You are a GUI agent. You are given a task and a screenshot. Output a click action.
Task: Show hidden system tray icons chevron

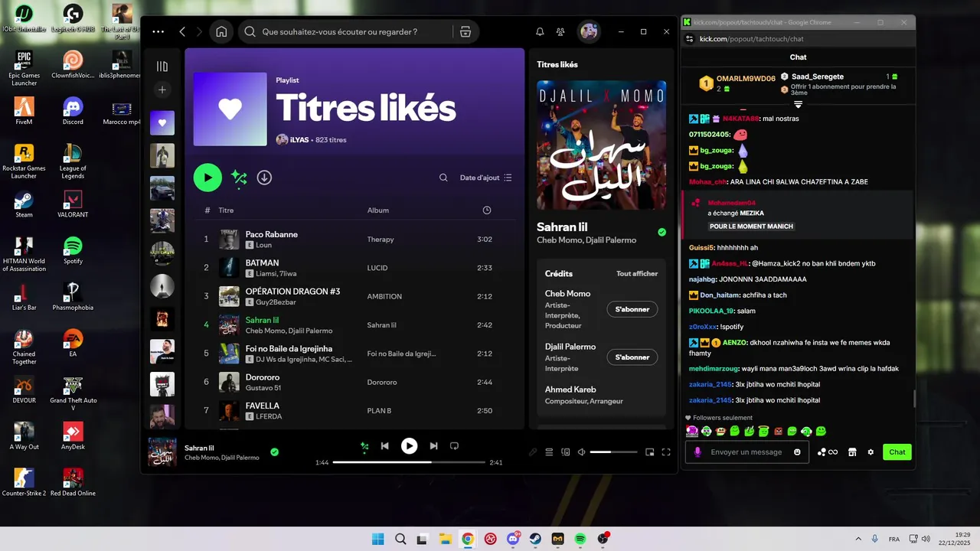click(857, 539)
